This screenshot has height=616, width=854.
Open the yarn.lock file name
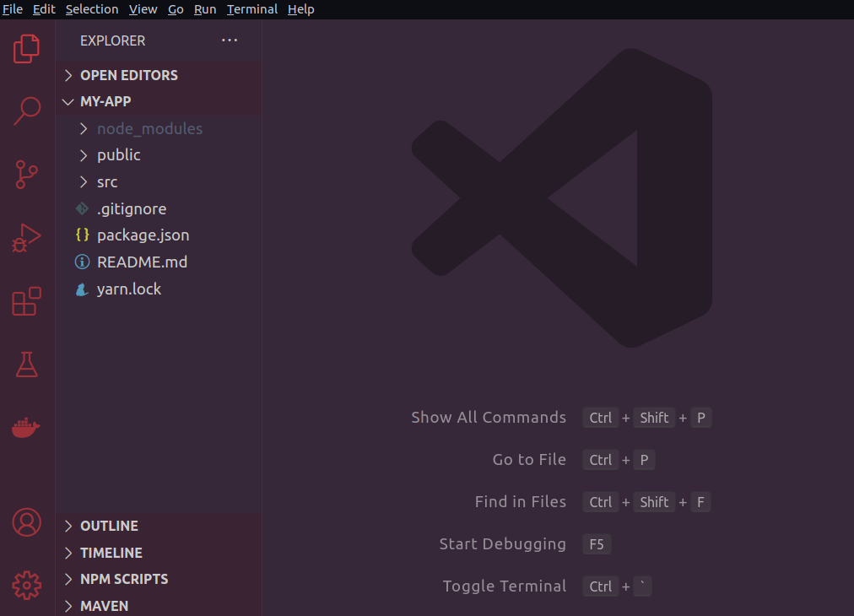point(129,289)
